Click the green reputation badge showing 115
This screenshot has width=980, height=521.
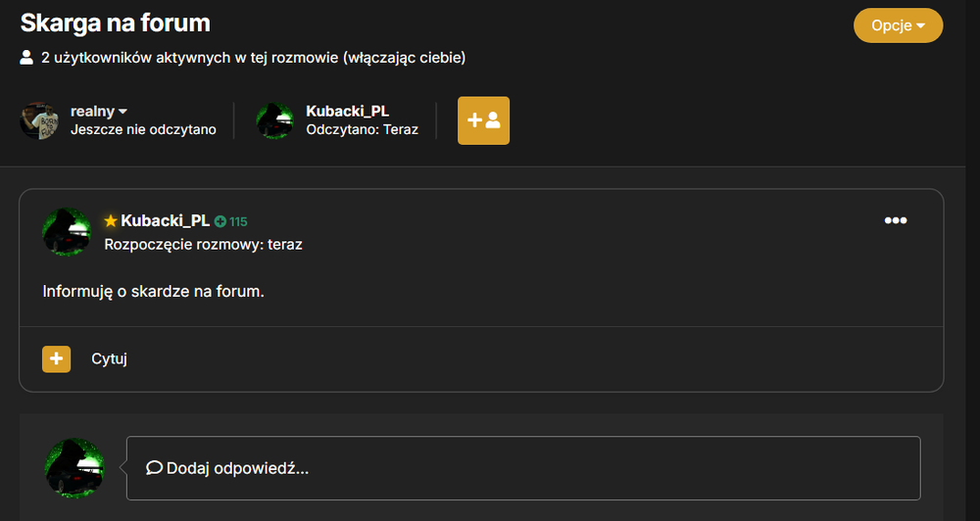tap(231, 221)
